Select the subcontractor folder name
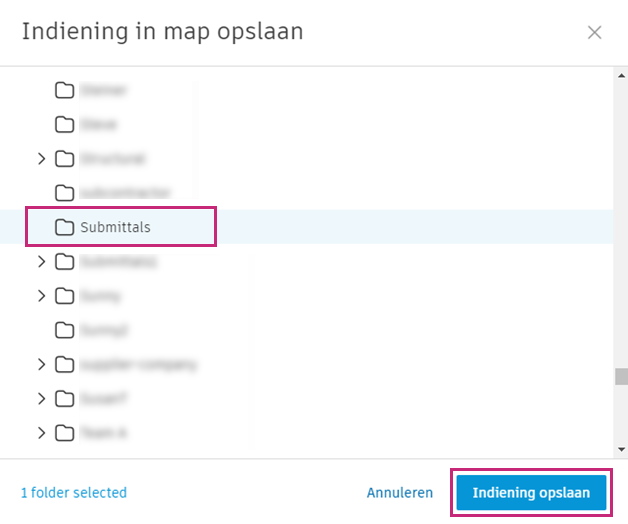628x524 pixels. coord(125,193)
